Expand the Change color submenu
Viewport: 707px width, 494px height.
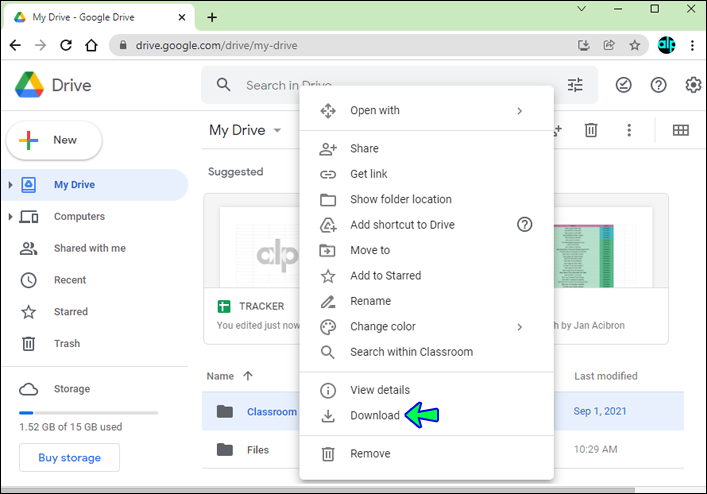(x=519, y=327)
